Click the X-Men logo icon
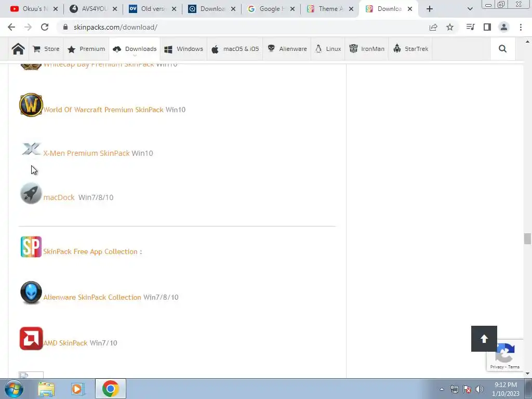Screen dimensions: 532x399 (31, 149)
